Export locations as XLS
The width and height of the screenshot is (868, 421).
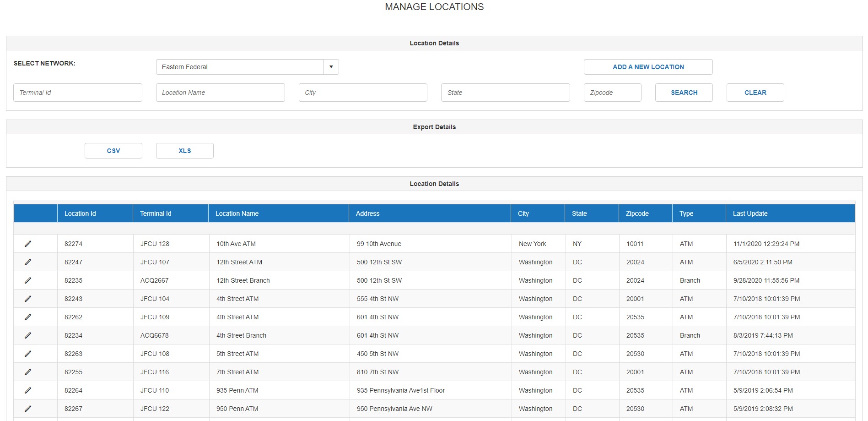click(x=185, y=151)
